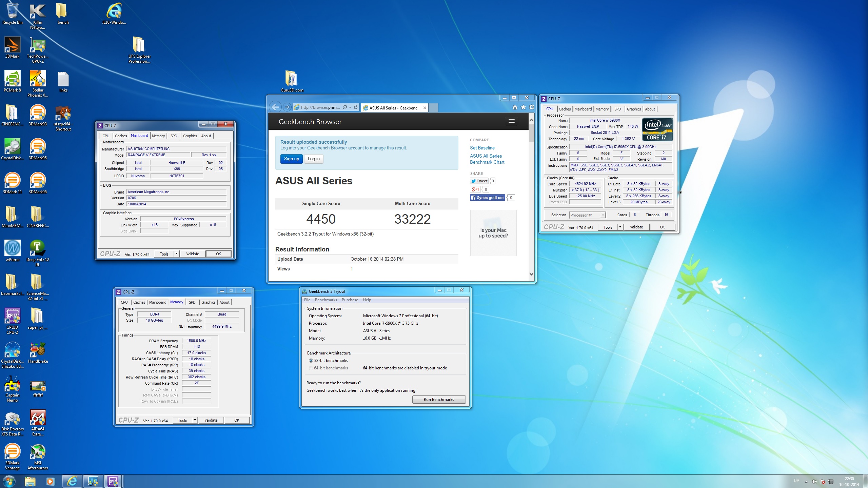Viewport: 868px width, 488px height.
Task: Open UFS Explorer Professional folder
Action: click(139, 50)
